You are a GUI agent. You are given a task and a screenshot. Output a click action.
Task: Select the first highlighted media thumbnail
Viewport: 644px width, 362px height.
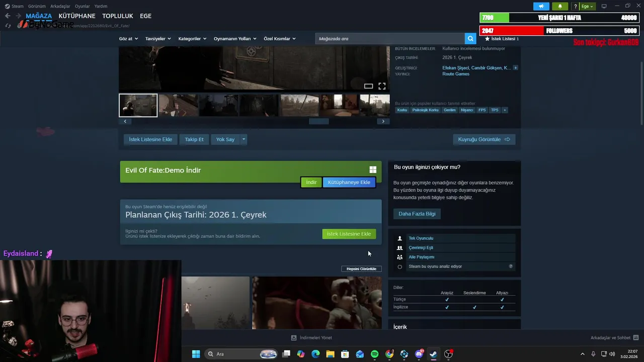click(138, 105)
